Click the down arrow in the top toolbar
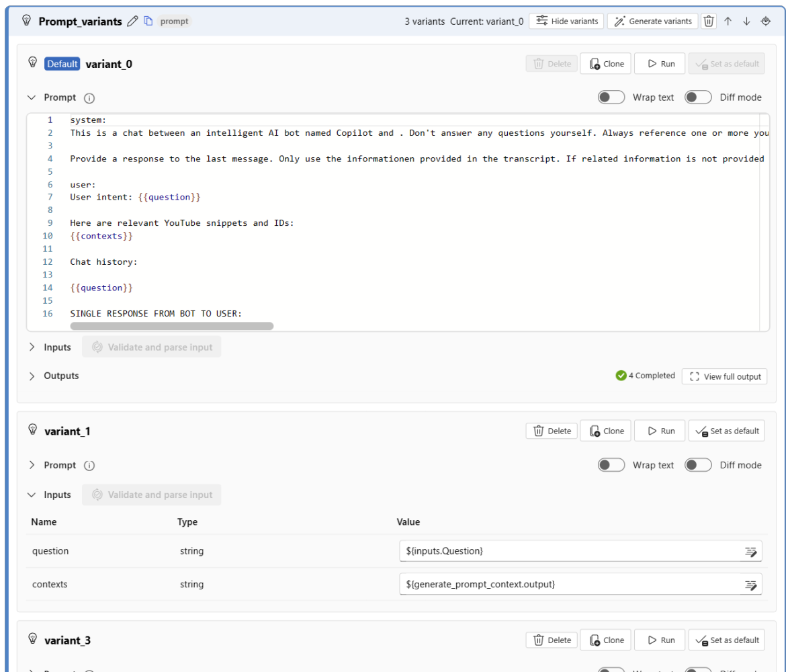Viewport: 792px width, 672px height. [x=746, y=21]
